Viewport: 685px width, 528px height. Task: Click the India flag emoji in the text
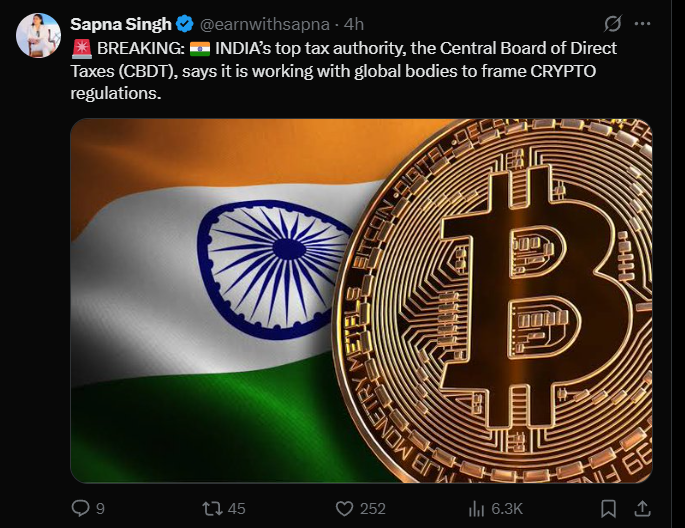point(200,48)
